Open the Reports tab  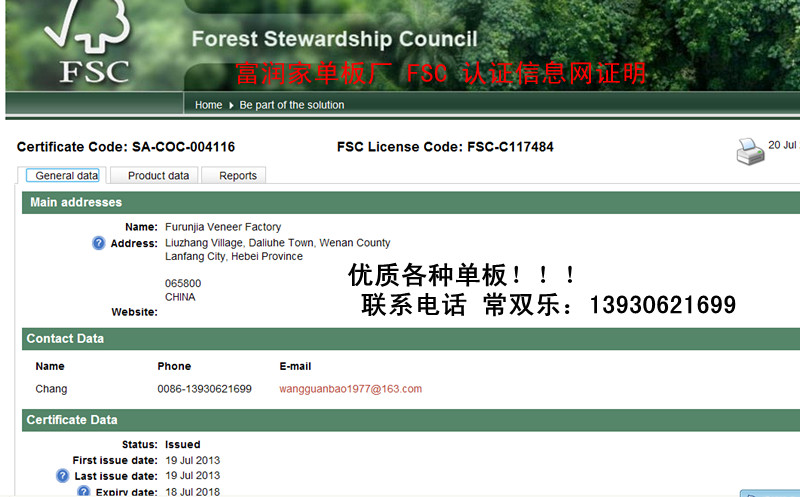point(238,176)
